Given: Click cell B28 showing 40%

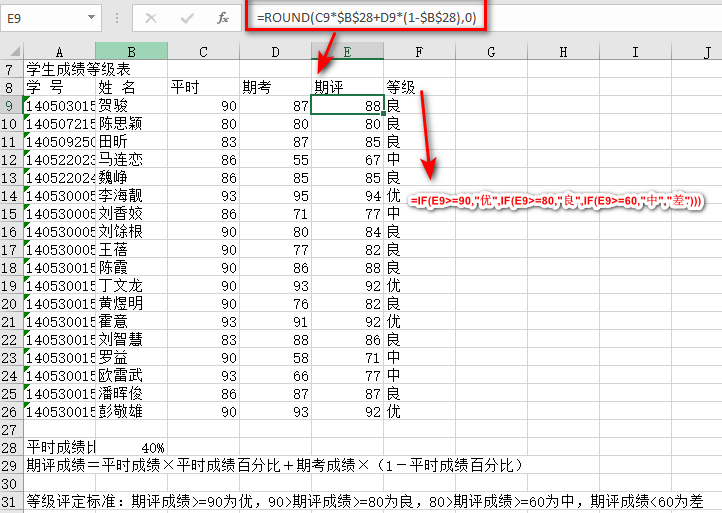Looking at the screenshot, I should pos(131,447).
